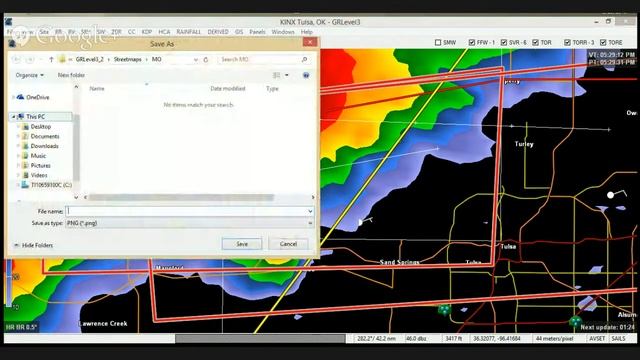The width and height of the screenshot is (640, 360).
Task: Click the search magnifier icon in Search MO box
Action: tap(304, 60)
